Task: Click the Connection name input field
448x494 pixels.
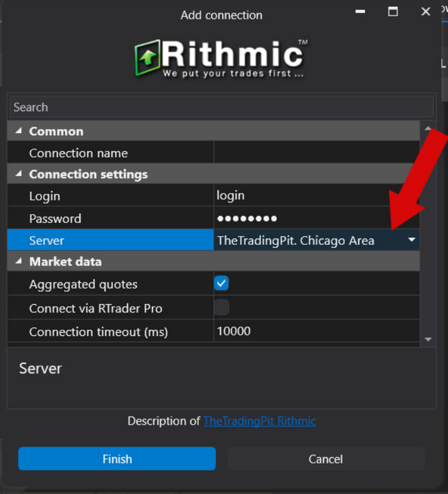Action: (317, 153)
